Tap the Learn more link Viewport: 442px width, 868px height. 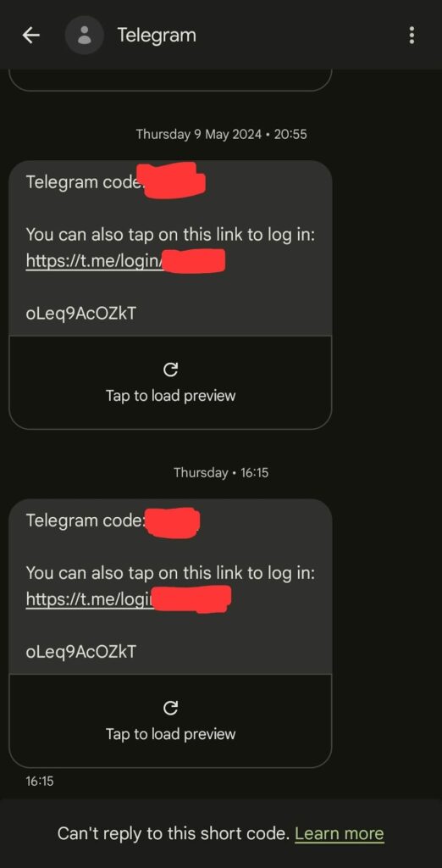click(x=339, y=834)
